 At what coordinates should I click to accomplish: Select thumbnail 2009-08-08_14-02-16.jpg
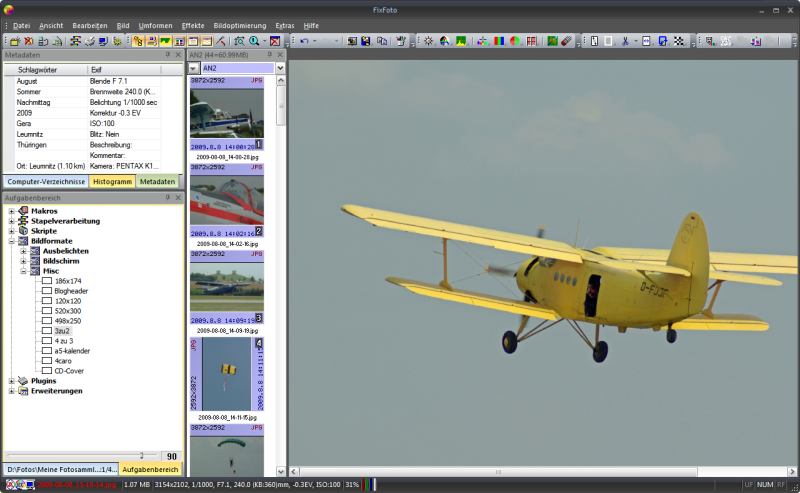(x=227, y=201)
